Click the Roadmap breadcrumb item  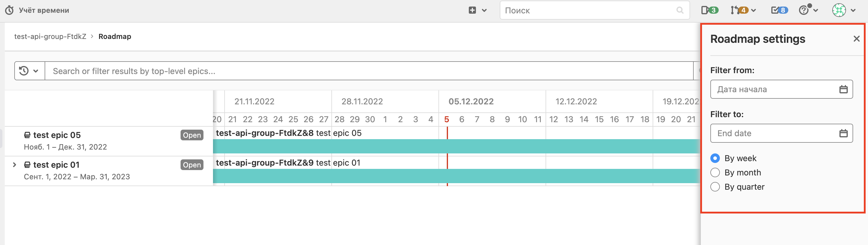115,36
